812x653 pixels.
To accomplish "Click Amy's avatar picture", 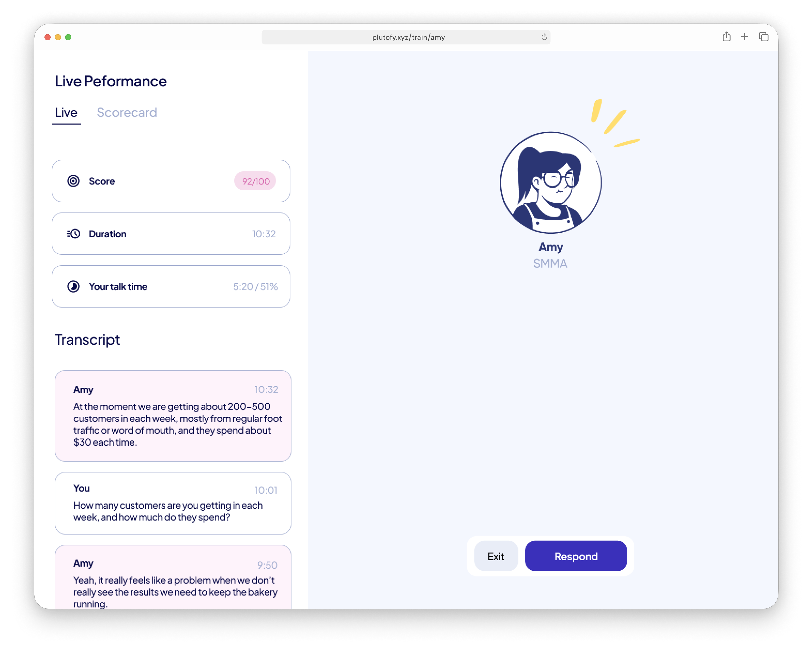I will pos(550,183).
